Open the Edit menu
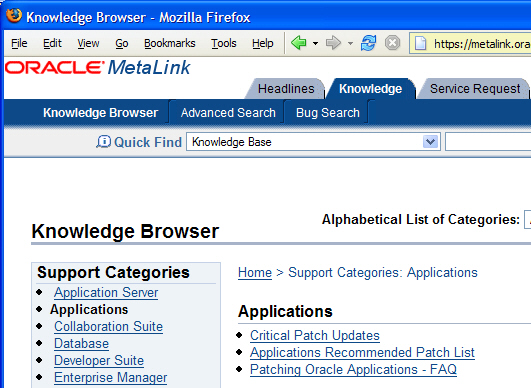Image resolution: width=531 pixels, height=388 pixels. point(52,43)
